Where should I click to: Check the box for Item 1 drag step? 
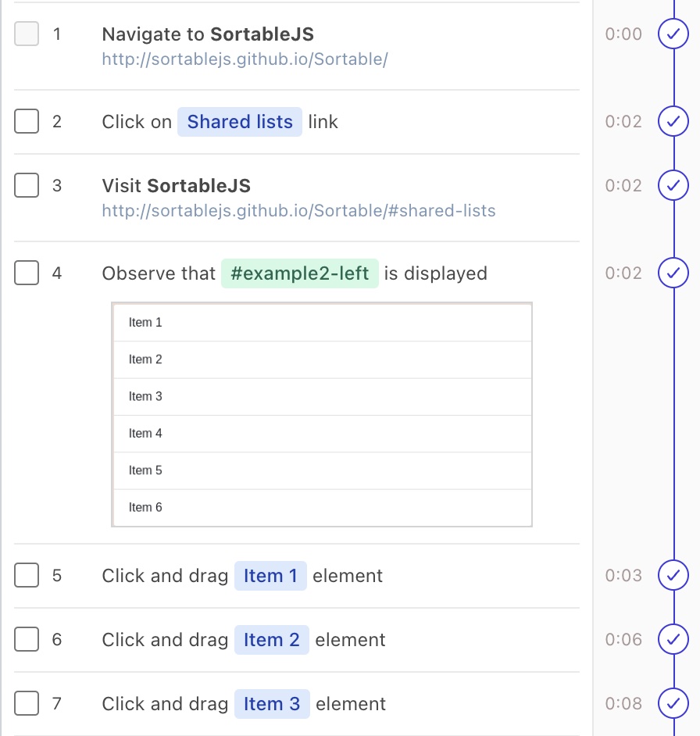(26, 575)
